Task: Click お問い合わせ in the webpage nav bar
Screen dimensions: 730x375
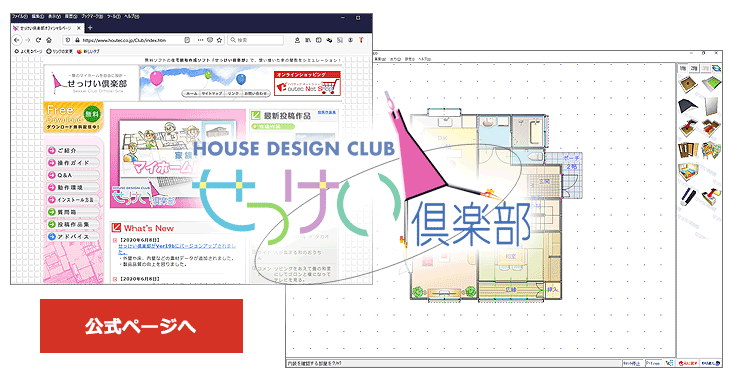Action: tap(256, 94)
